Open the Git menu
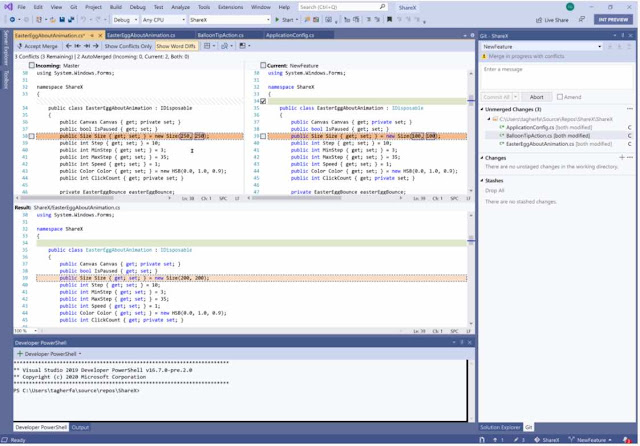The width and height of the screenshot is (640, 446). pyautogui.click(x=73, y=7)
